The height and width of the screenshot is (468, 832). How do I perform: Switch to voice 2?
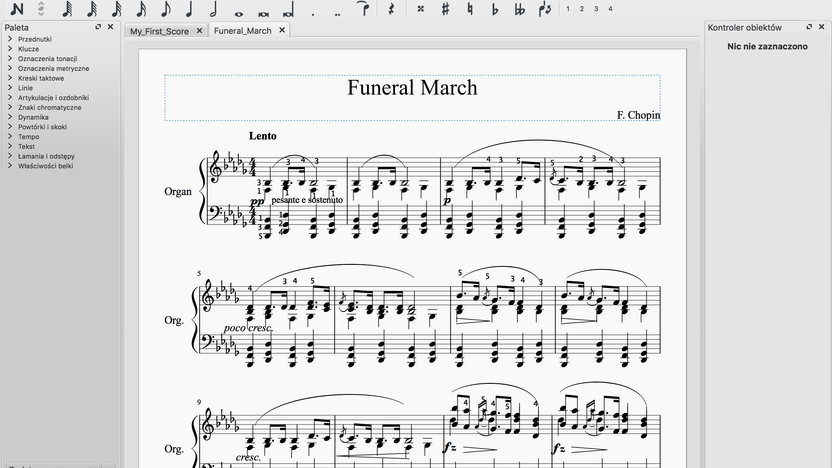tap(582, 8)
